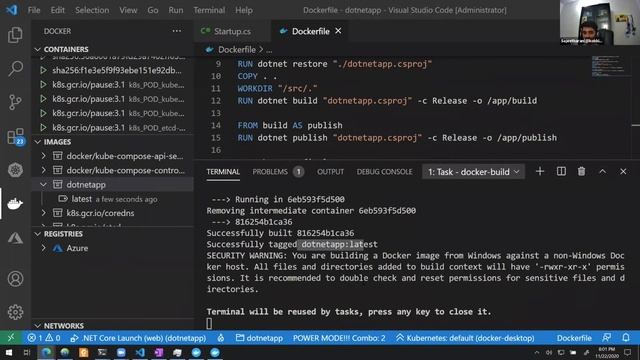
Task: Expand the Azure registry node
Action: click(44, 248)
